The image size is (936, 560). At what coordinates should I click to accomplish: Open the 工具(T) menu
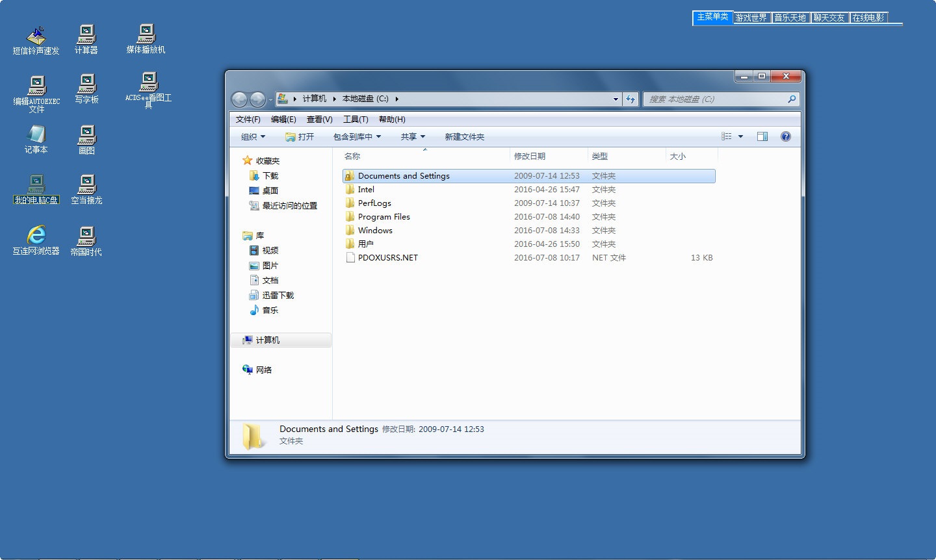click(356, 119)
